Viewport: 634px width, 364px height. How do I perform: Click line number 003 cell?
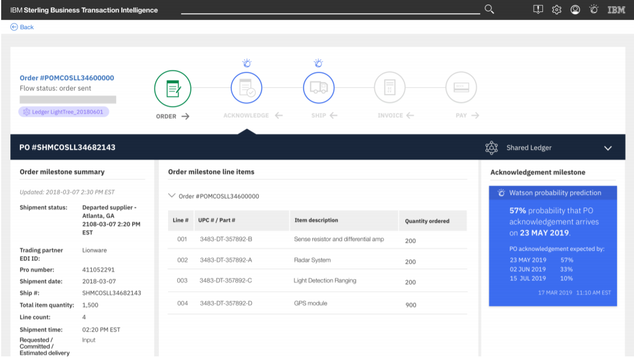[182, 281]
